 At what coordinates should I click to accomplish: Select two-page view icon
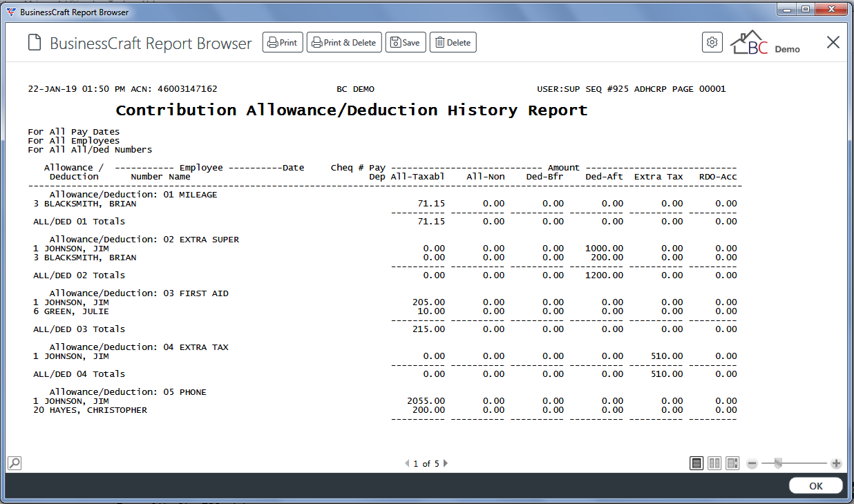pyautogui.click(x=714, y=463)
